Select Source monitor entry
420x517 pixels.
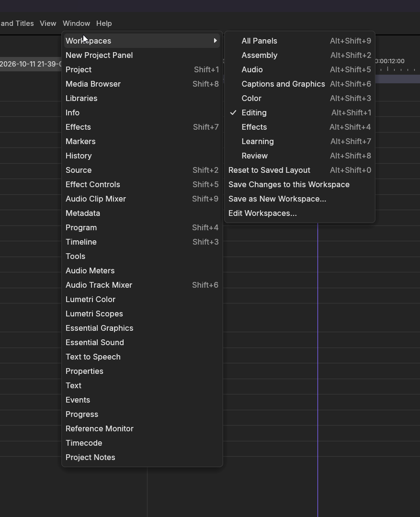pyautogui.click(x=142, y=170)
